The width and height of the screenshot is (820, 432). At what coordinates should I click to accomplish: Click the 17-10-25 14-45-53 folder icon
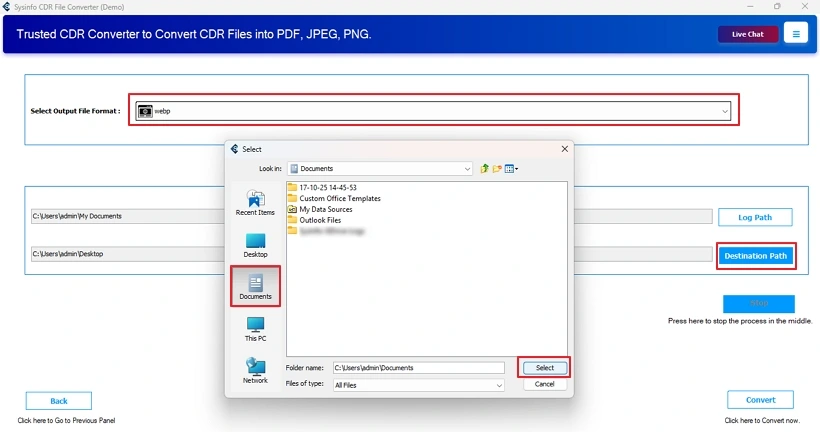(x=292, y=187)
